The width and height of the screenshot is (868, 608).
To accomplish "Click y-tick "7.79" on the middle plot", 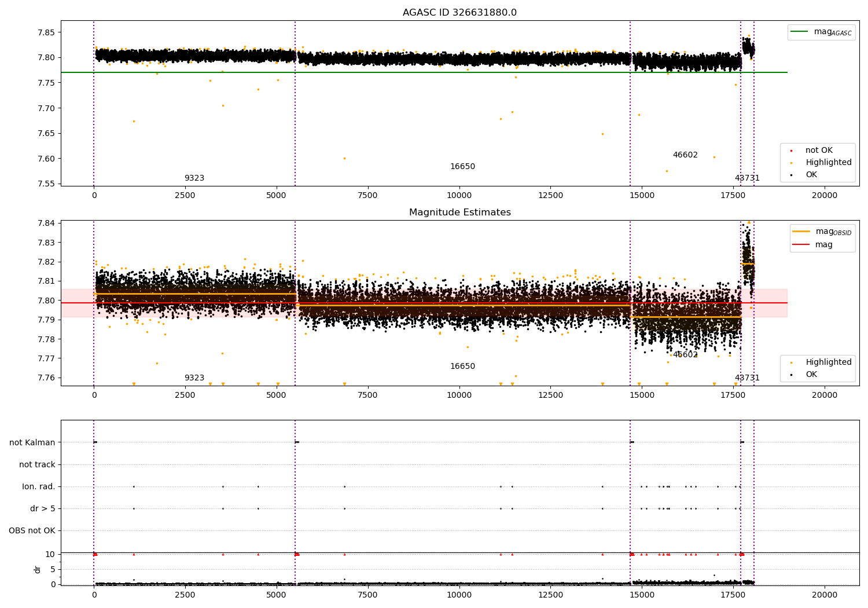I will [x=46, y=320].
